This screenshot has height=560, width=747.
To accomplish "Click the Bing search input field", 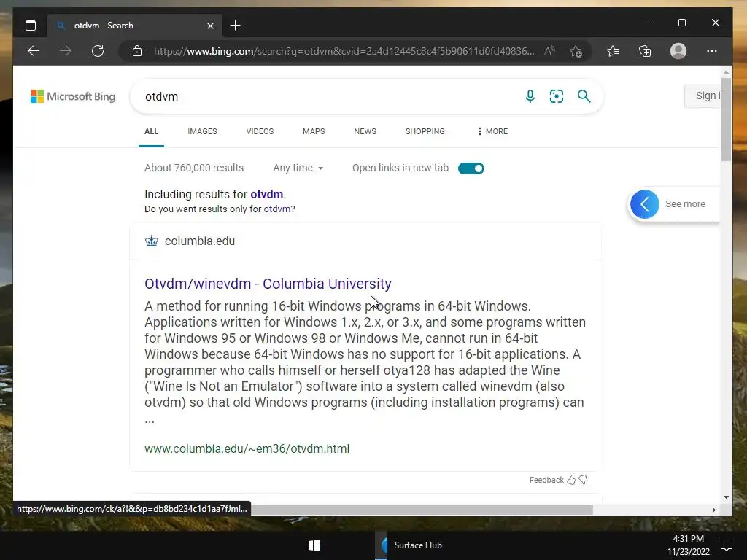I will pyautogui.click(x=329, y=96).
